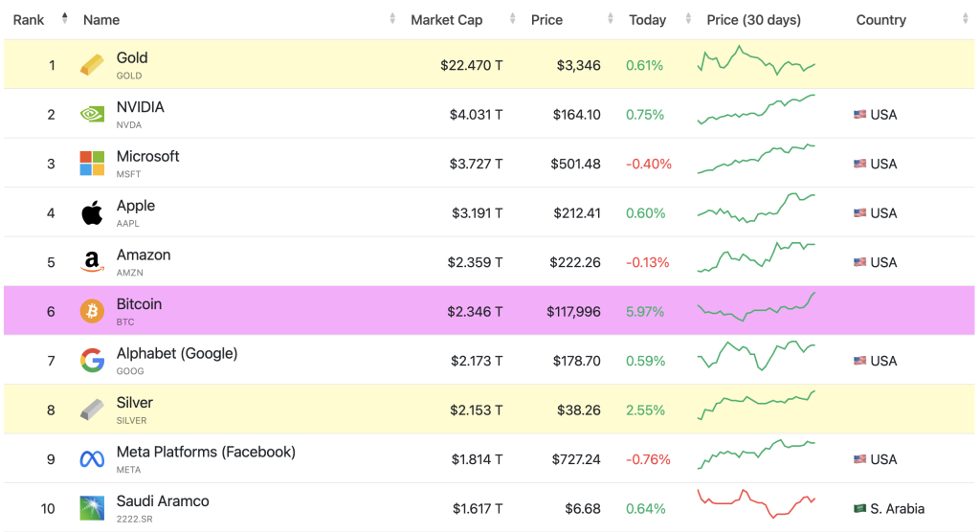This screenshot has width=980, height=532.
Task: Open the Alphabet (Google) name link
Action: [176, 354]
